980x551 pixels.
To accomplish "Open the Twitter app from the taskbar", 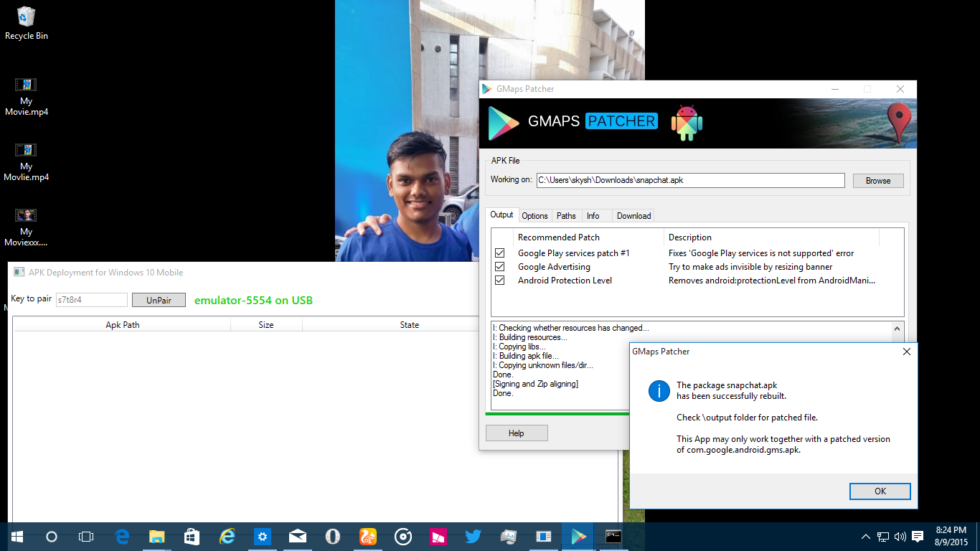I will (473, 537).
